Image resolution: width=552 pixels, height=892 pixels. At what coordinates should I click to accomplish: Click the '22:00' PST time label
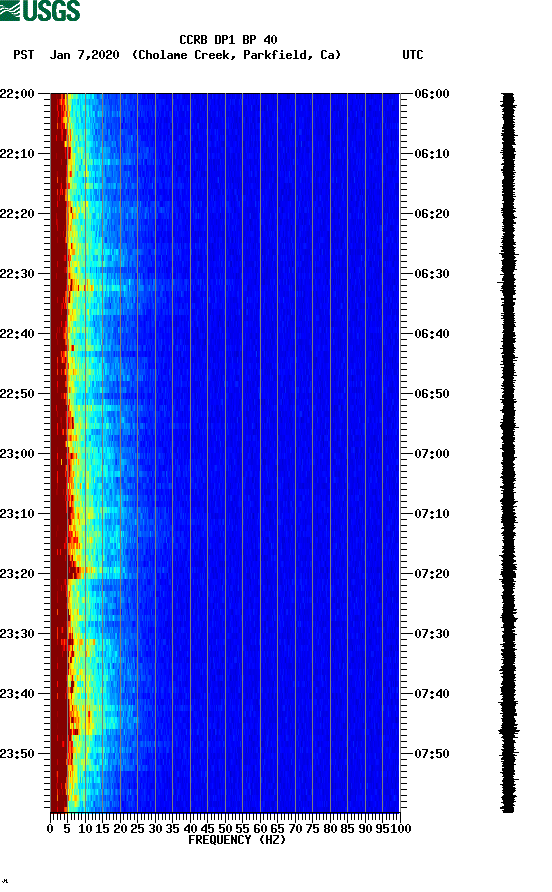click(17, 94)
